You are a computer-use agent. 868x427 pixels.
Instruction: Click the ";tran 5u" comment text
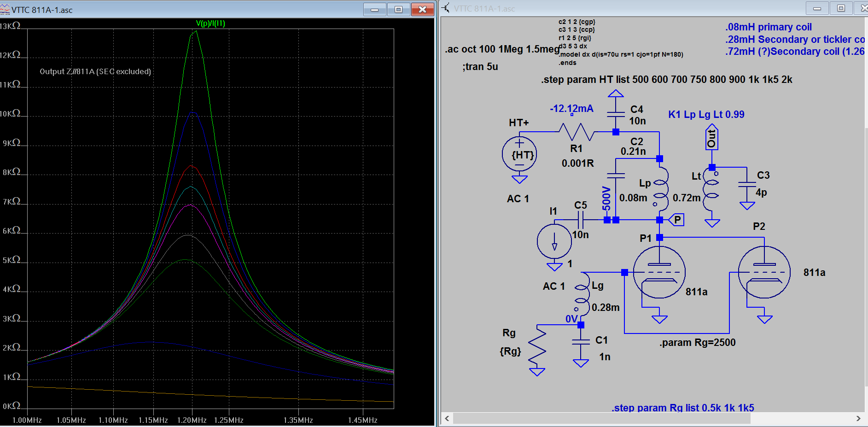[x=480, y=67]
